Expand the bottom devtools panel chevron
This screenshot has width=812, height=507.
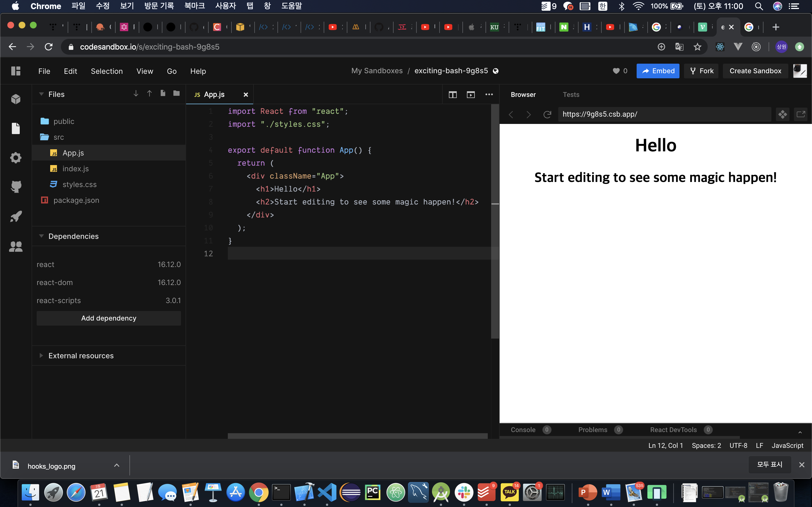800,432
